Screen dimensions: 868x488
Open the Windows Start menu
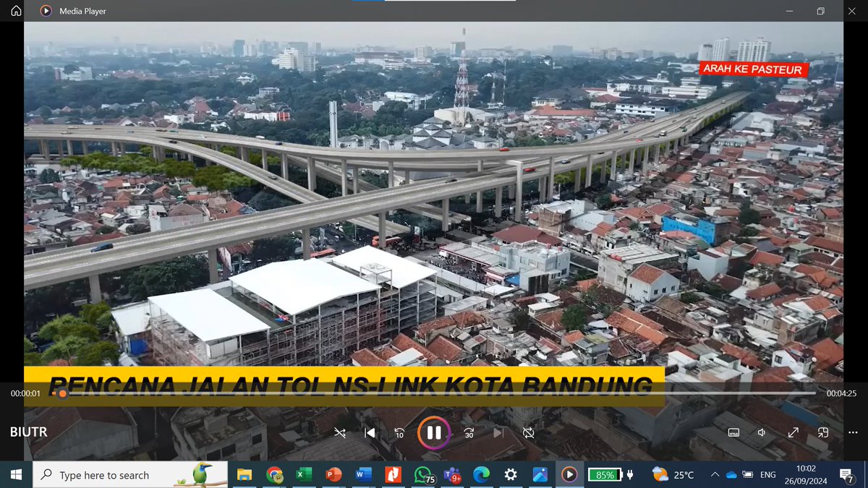15,475
